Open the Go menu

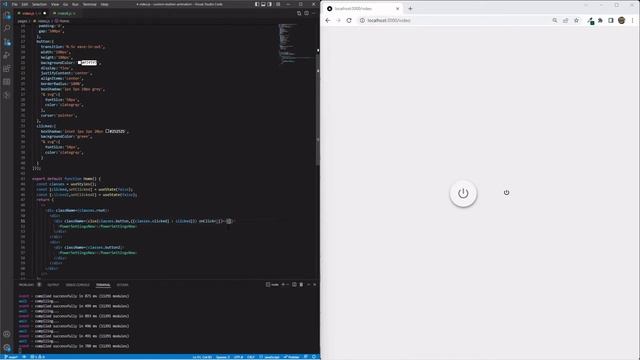(65, 4)
